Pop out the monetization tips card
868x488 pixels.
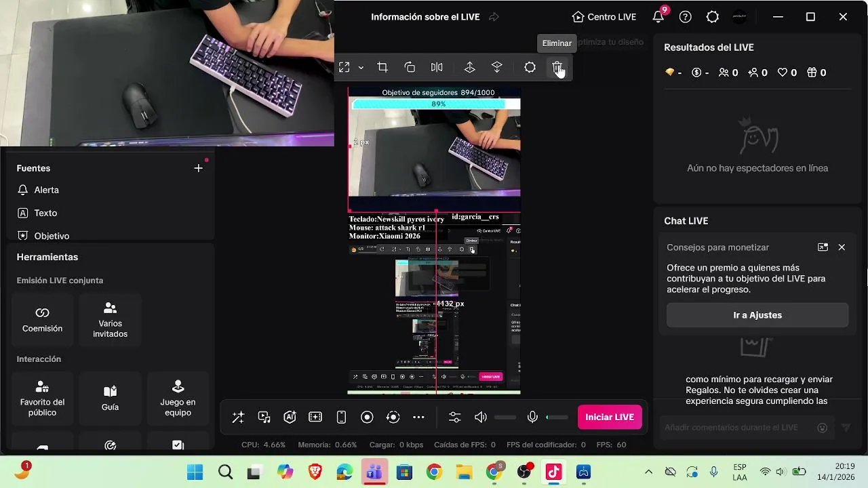[823, 247]
